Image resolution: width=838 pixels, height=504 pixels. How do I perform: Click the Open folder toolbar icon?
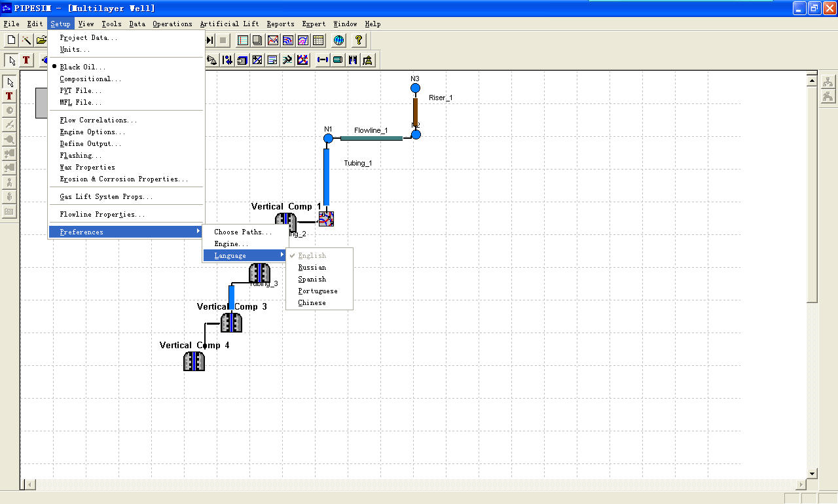click(41, 41)
